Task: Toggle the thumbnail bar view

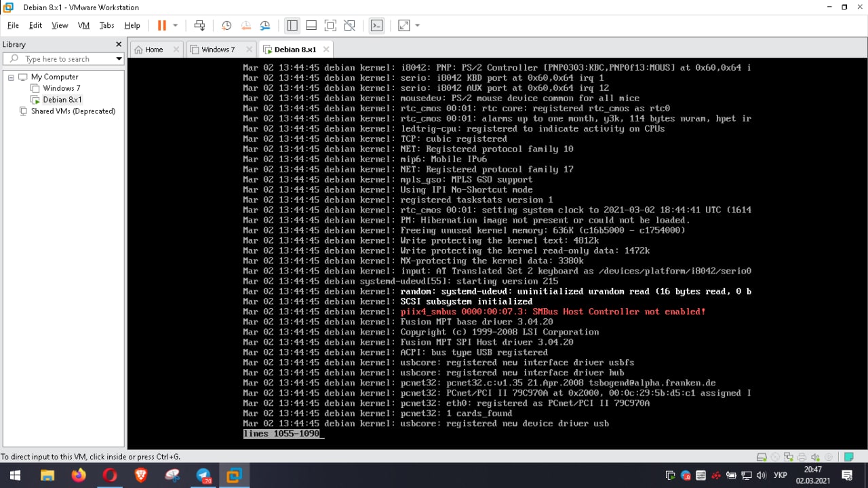Action: point(311,25)
